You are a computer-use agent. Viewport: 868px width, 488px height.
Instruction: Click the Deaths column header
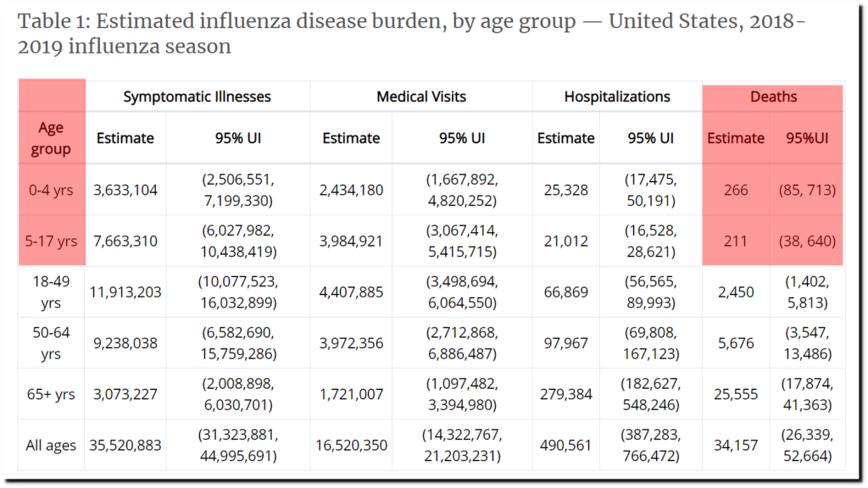(x=772, y=97)
